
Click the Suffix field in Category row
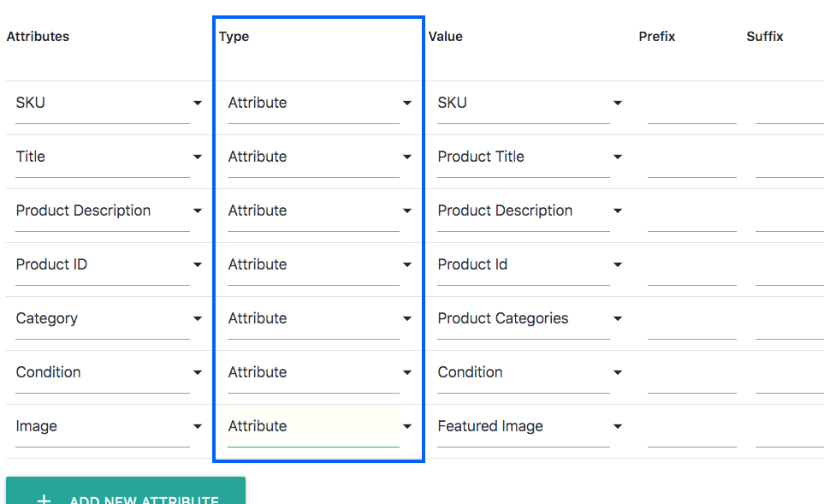point(790,319)
